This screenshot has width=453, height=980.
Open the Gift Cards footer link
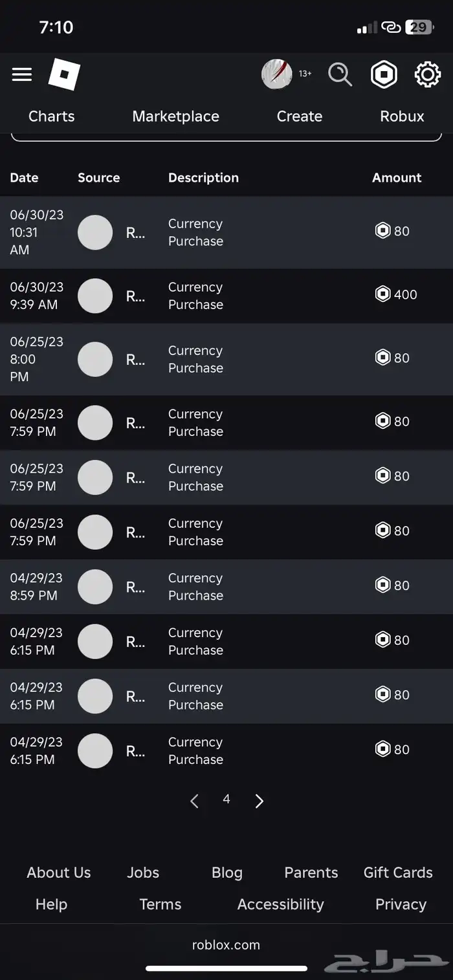(x=398, y=873)
